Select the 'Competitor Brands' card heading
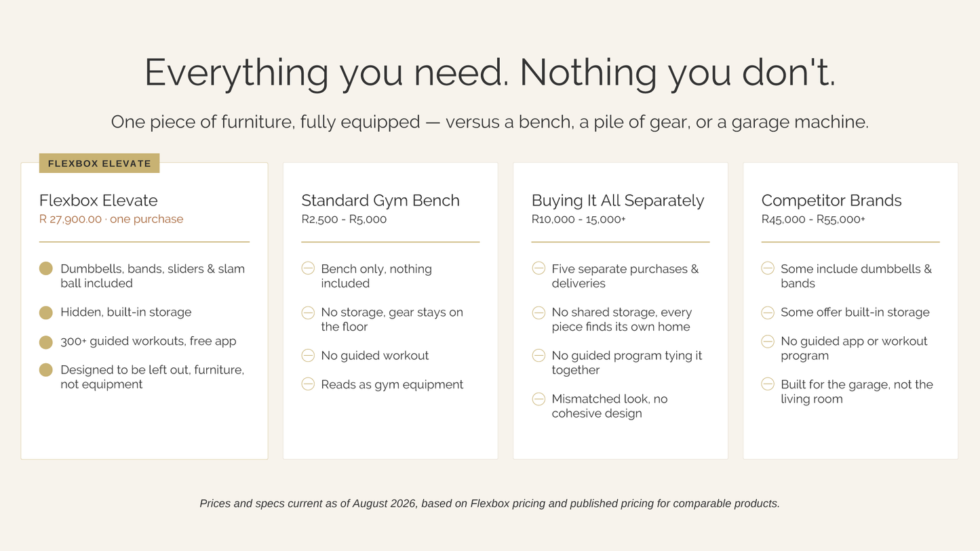The height and width of the screenshot is (551, 980). pyautogui.click(x=831, y=201)
